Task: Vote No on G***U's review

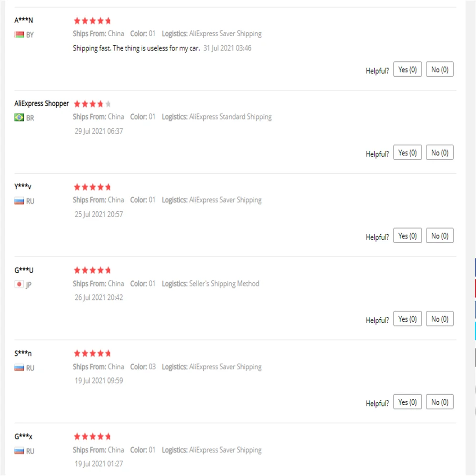Action: click(439, 319)
